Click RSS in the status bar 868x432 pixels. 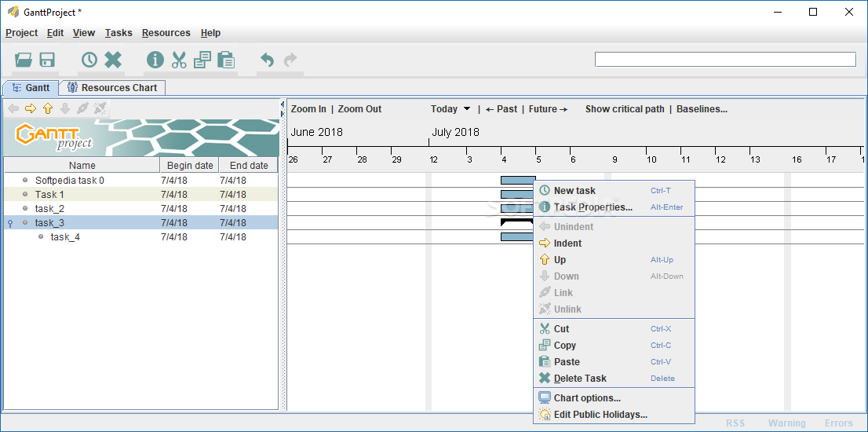(x=735, y=423)
